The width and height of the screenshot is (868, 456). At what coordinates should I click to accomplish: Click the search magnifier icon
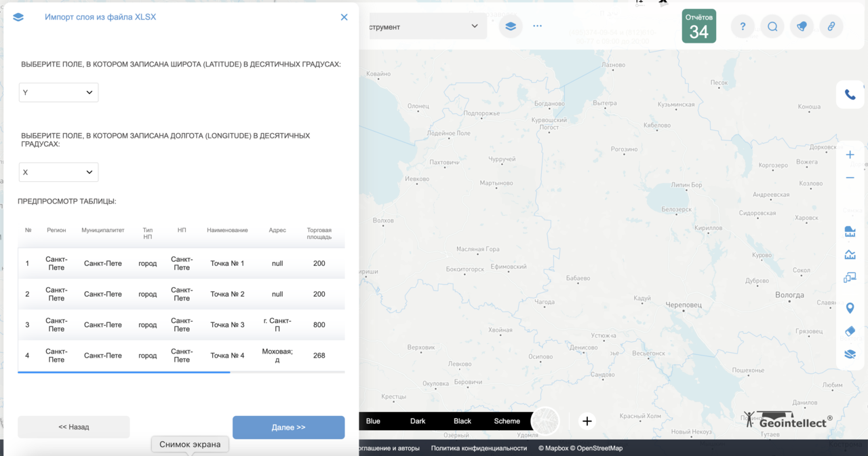pyautogui.click(x=772, y=26)
